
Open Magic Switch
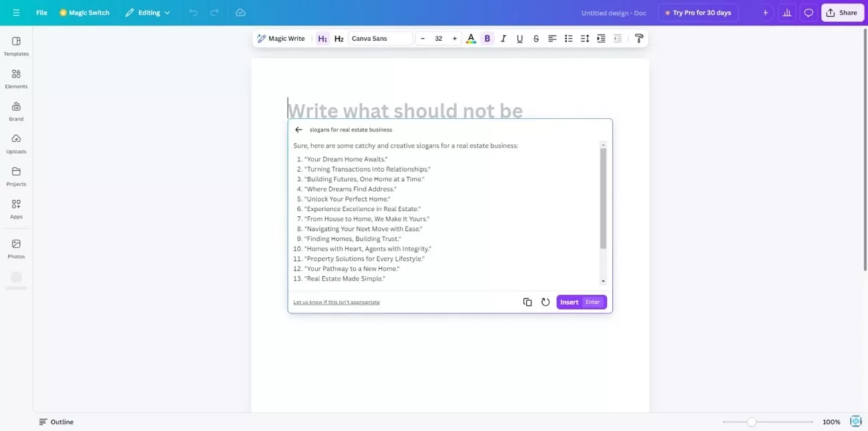(85, 12)
